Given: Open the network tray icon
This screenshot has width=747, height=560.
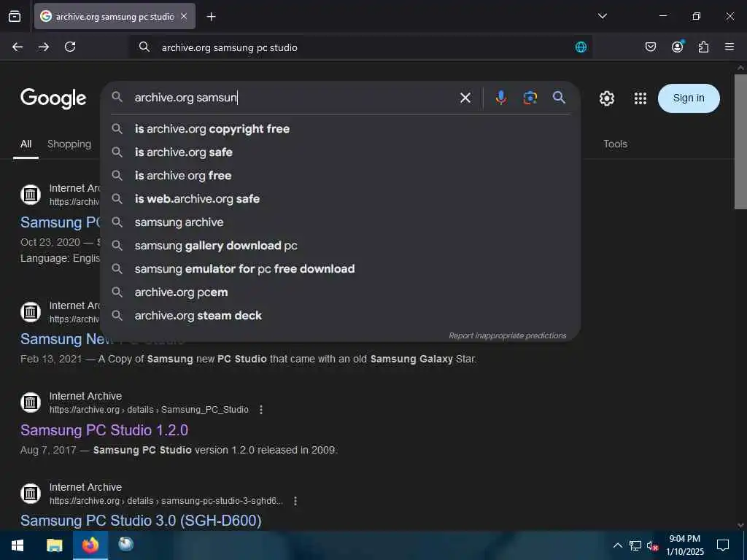Looking at the screenshot, I should 635,545.
